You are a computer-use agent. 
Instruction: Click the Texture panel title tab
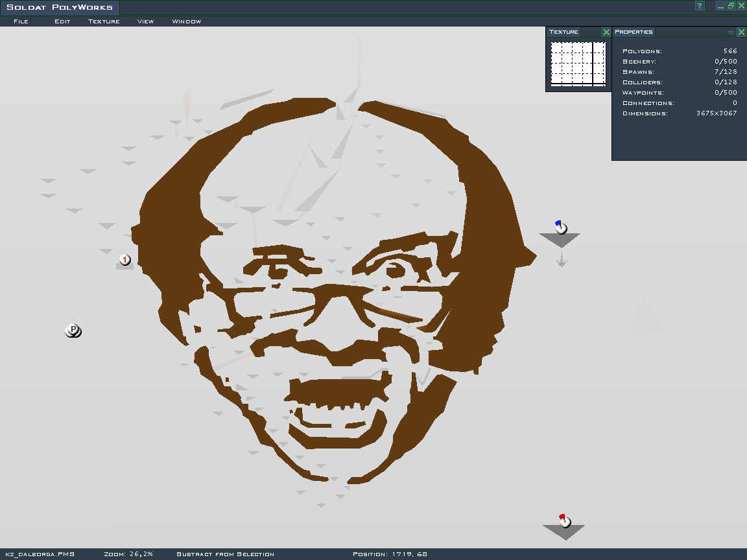563,32
